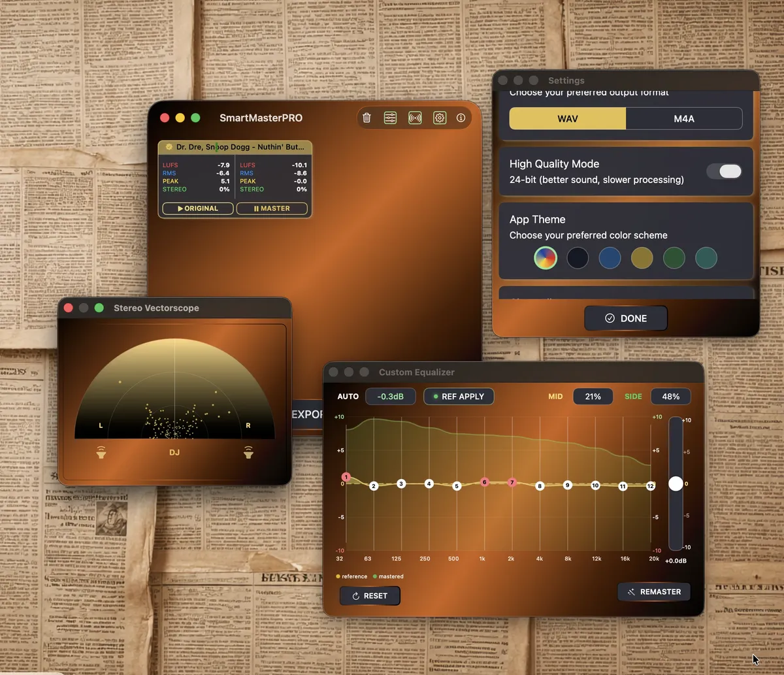Toggle the mastered legend dot below the EQ
The height and width of the screenshot is (675, 784).
pos(374,576)
